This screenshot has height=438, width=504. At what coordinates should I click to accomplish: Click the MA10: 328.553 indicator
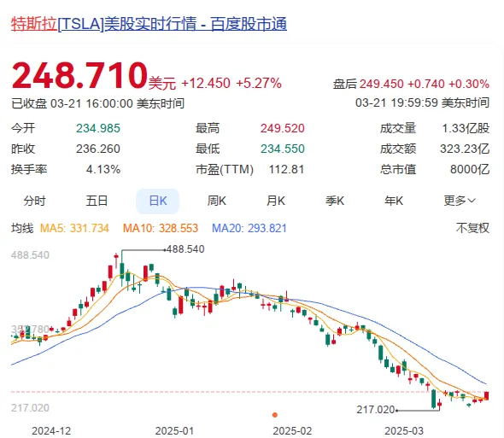pyautogui.click(x=161, y=228)
